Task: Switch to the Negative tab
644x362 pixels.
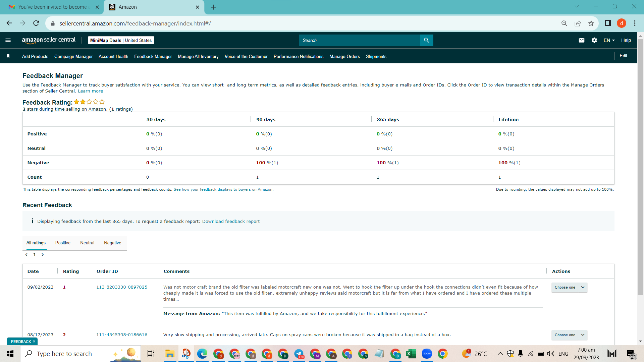Action: coord(113,243)
